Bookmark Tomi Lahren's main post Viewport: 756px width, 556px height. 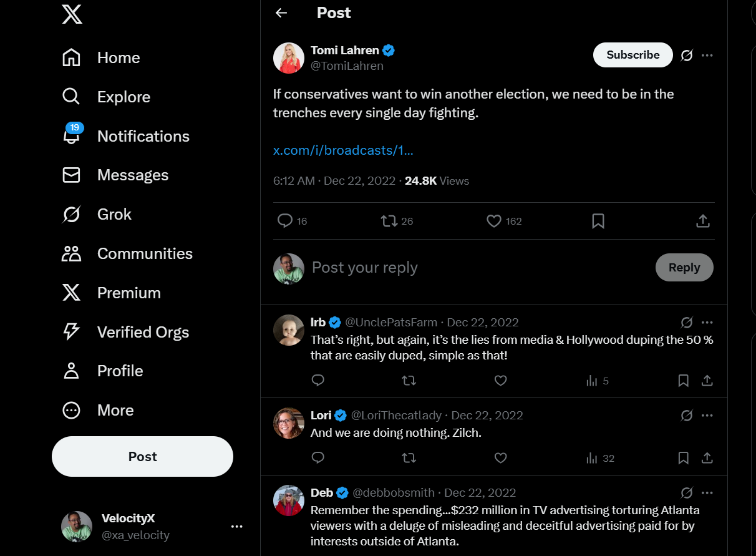[x=598, y=221]
